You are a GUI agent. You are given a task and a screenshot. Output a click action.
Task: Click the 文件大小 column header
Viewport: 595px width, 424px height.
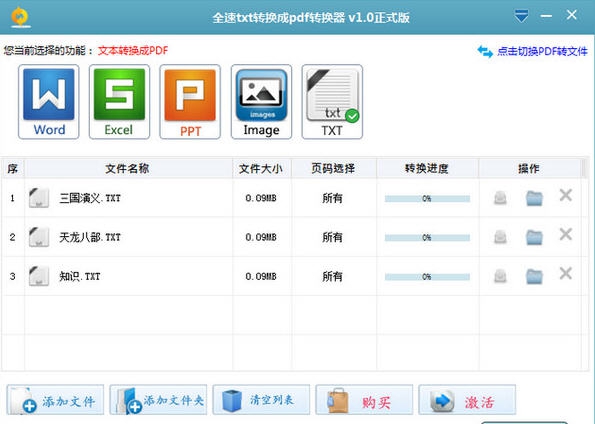tap(262, 168)
